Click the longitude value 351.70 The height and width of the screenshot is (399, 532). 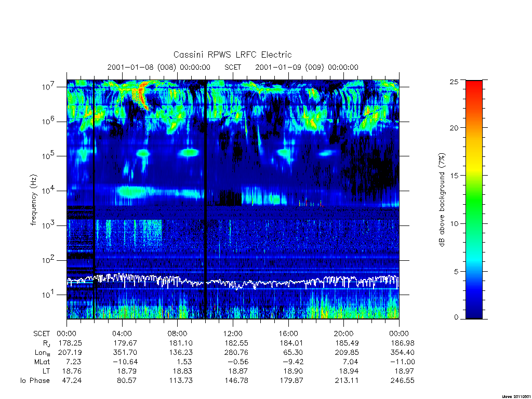(125, 352)
